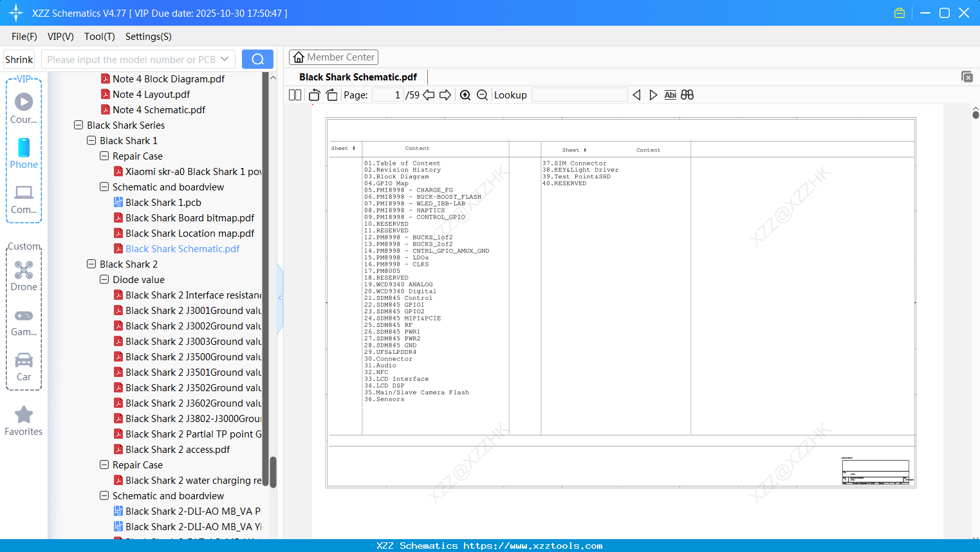Image resolution: width=980 pixels, height=552 pixels.
Task: Open the VIP(V) menu
Action: (60, 37)
